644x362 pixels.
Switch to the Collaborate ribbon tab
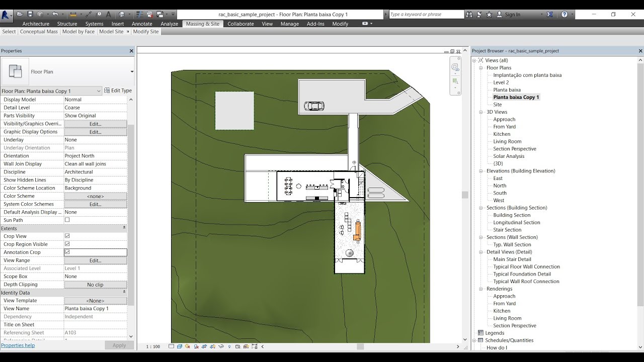point(240,24)
